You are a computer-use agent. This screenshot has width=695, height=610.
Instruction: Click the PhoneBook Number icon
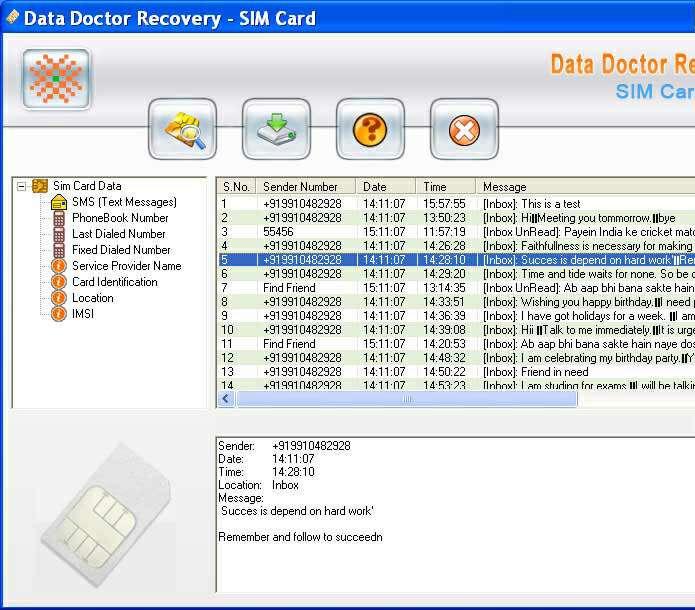click(59, 218)
